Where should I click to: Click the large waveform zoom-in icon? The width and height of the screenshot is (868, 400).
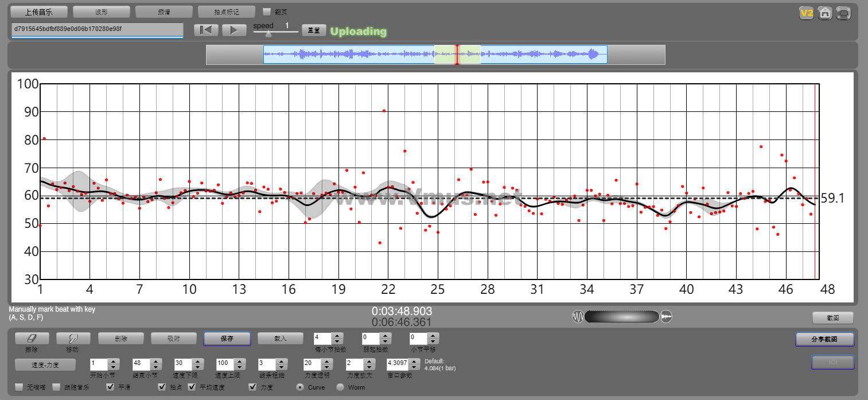pos(666,317)
